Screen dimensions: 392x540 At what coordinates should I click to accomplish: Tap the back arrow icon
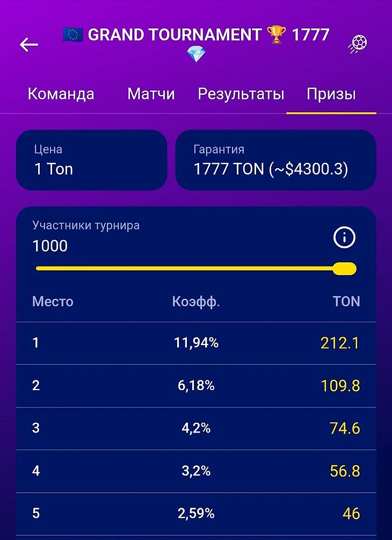tap(29, 45)
